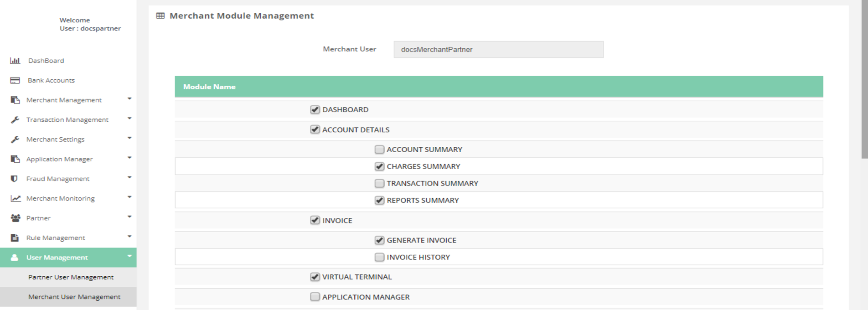868x310 pixels.
Task: Uncheck the DASHBOARD module checkbox
Action: [x=315, y=109]
